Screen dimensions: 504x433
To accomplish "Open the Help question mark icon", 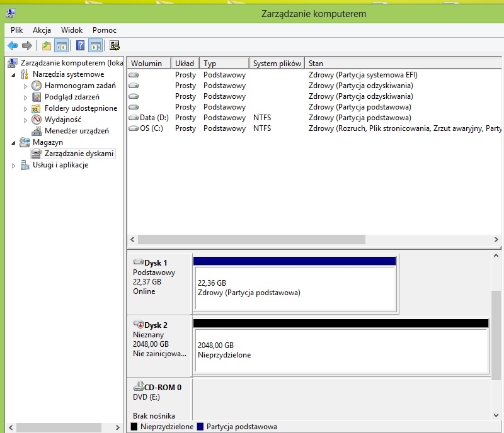I will (x=80, y=45).
